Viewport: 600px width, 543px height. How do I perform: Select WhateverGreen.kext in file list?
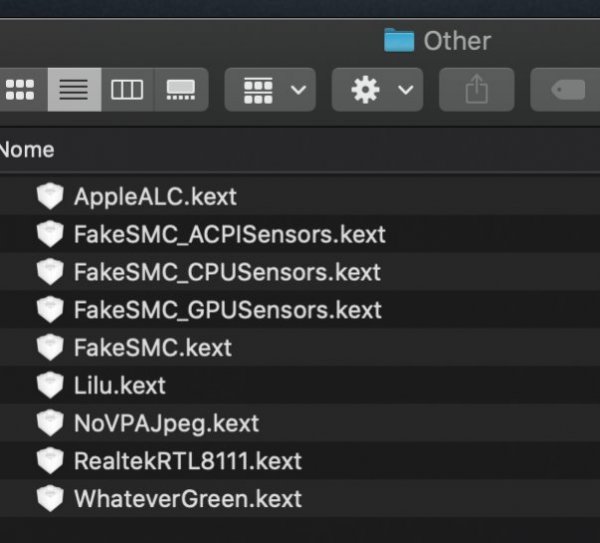(187, 498)
